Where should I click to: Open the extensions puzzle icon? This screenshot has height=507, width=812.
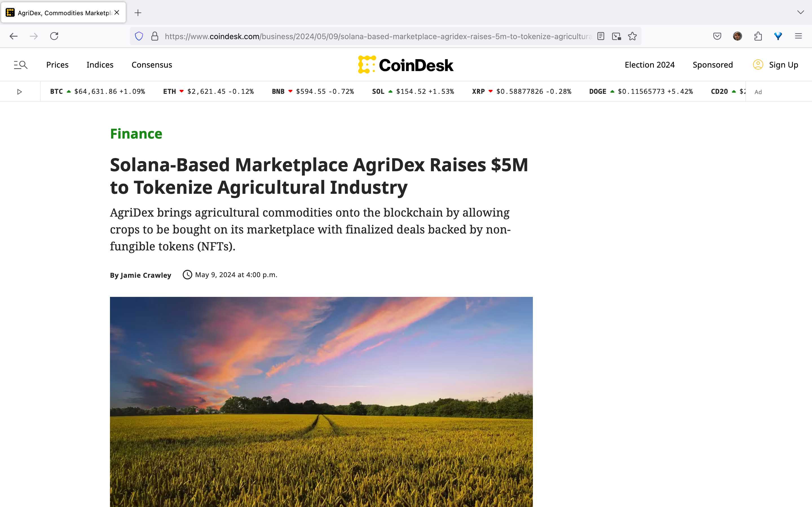758,36
